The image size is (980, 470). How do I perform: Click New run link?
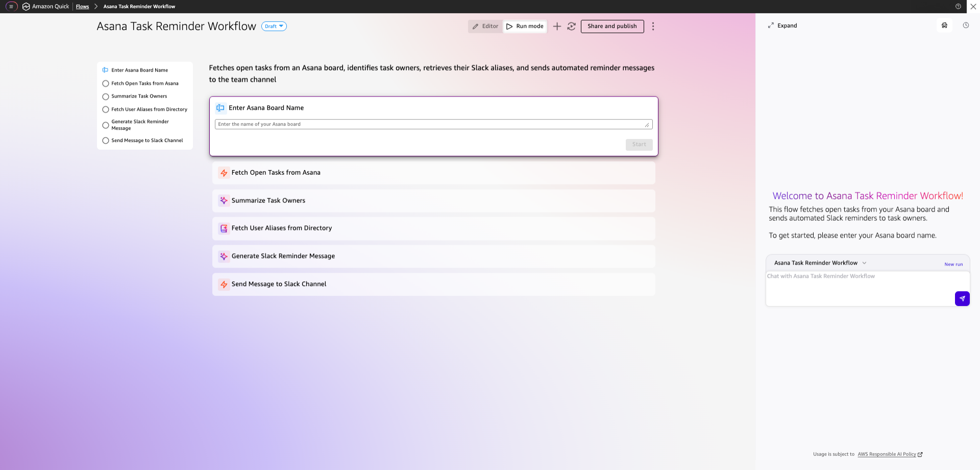click(953, 264)
